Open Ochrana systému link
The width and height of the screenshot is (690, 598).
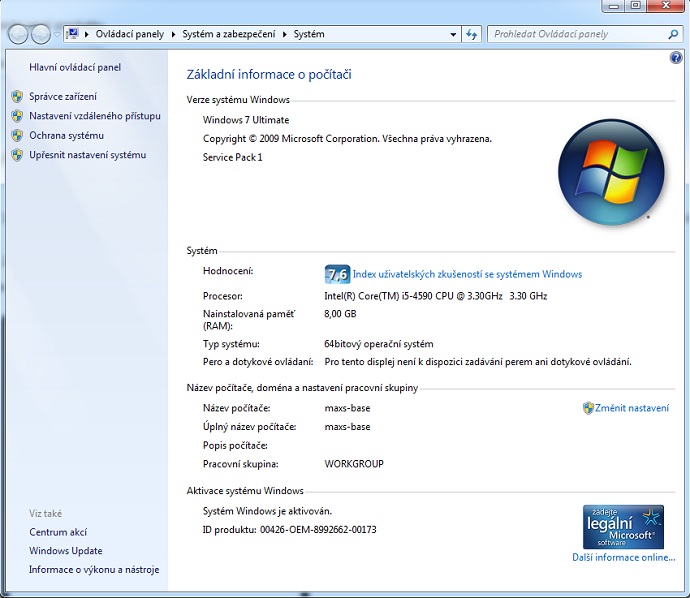point(66,136)
